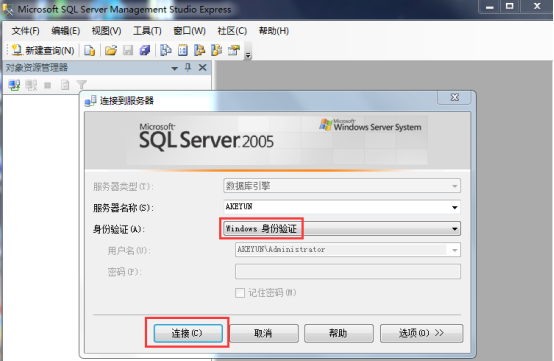Click the new file icon next to 新建查询
Viewport: 554px width, 361px height.
point(89,51)
